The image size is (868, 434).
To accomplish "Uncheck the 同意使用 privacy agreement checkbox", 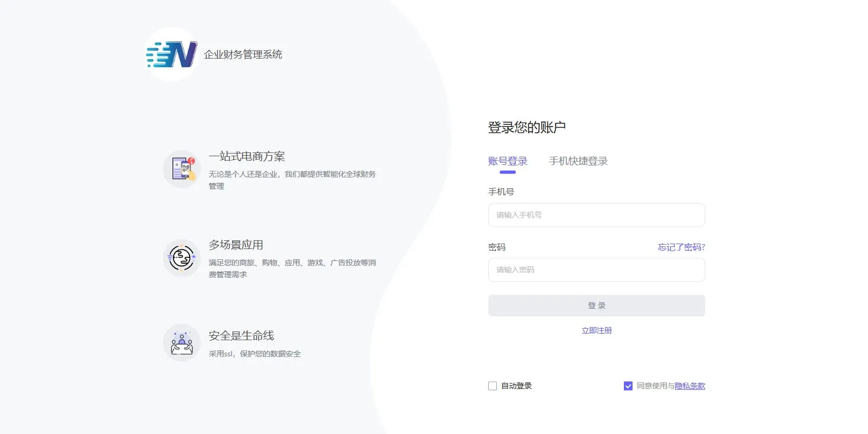I will point(628,386).
